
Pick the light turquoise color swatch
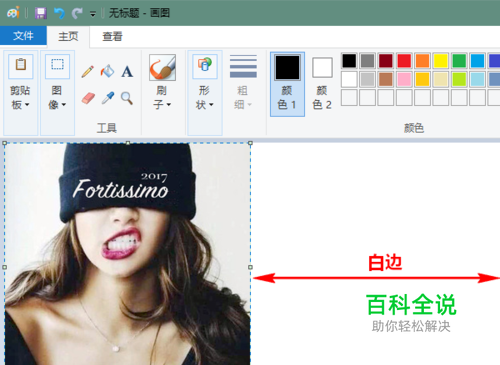(477, 79)
